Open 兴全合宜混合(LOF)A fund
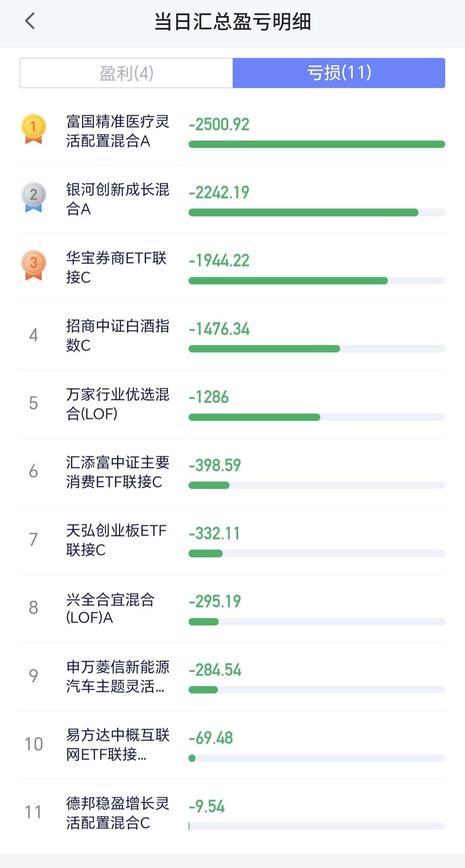 110,608
